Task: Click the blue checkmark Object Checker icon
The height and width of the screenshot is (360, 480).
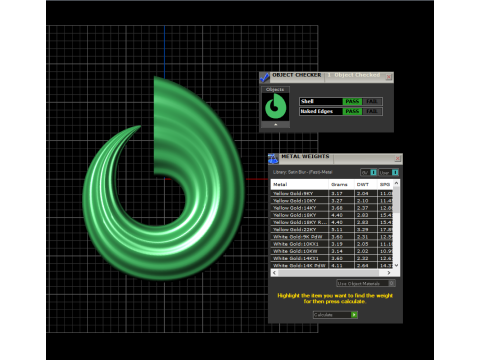Action: point(265,77)
